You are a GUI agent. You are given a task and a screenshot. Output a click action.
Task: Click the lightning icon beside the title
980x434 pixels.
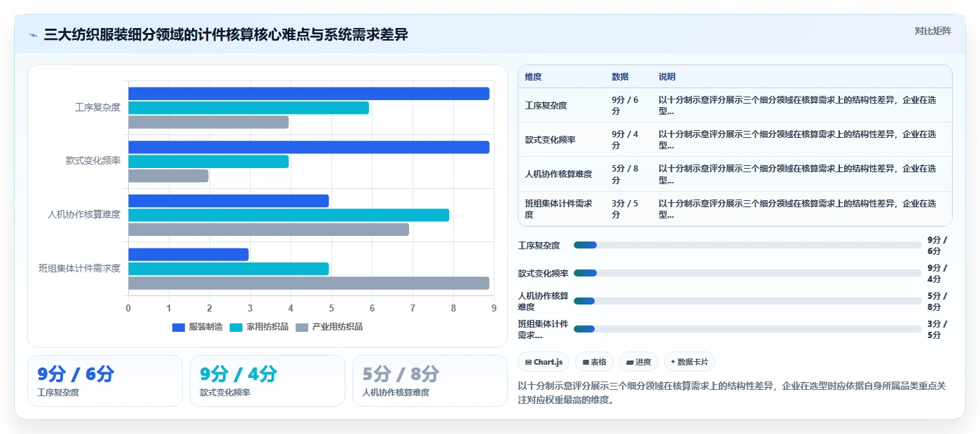33,35
